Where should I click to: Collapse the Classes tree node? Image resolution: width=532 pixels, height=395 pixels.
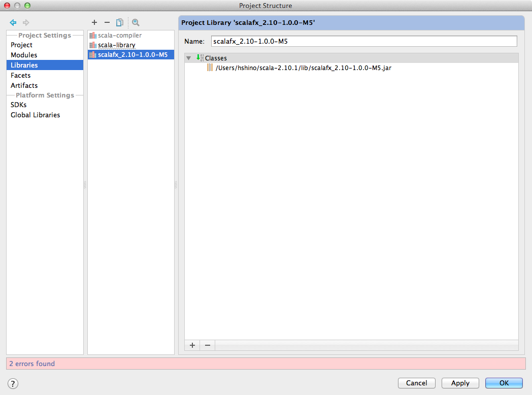coord(189,58)
